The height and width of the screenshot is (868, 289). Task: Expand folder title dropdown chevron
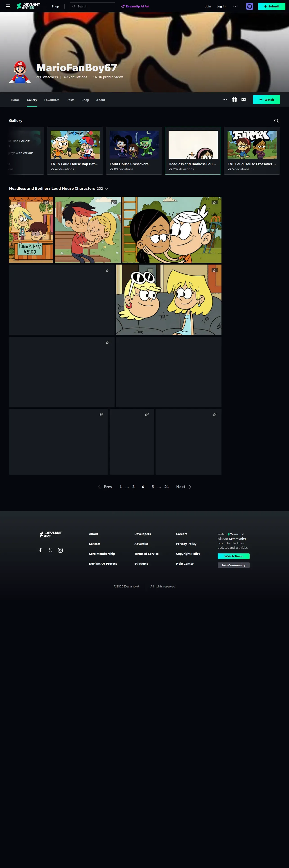pyautogui.click(x=107, y=189)
